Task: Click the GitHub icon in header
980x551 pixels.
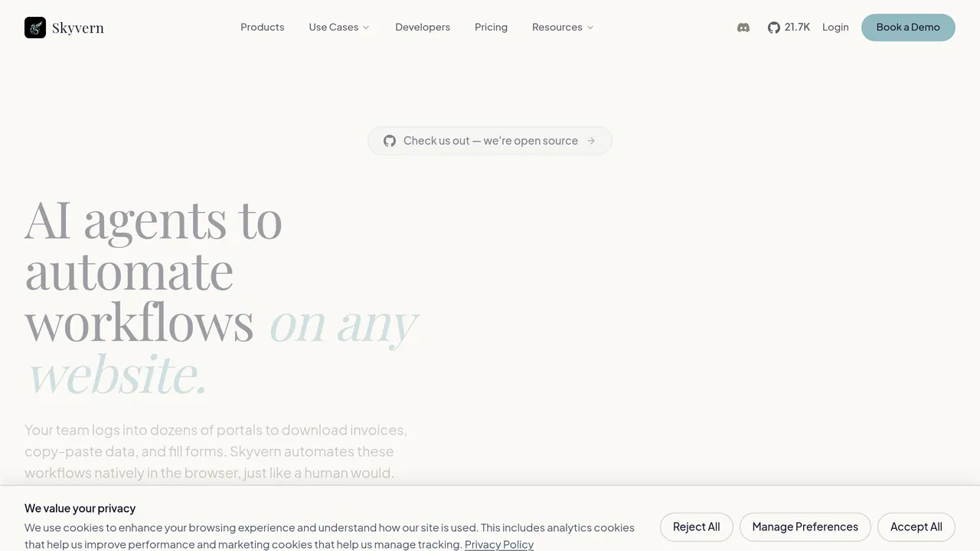Action: (774, 28)
